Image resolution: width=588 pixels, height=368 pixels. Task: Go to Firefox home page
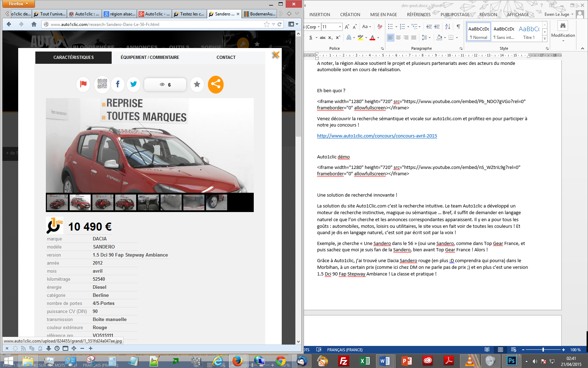pyautogui.click(x=34, y=24)
